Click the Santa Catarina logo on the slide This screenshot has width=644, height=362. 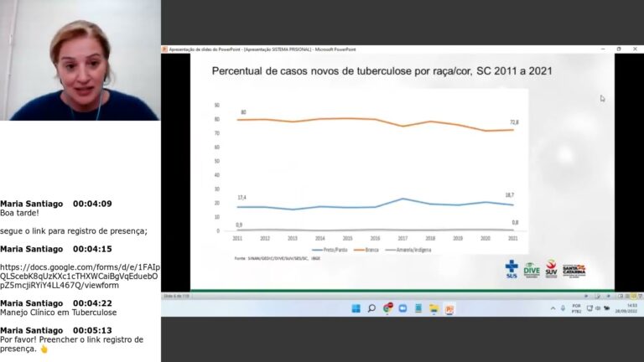[x=574, y=271]
